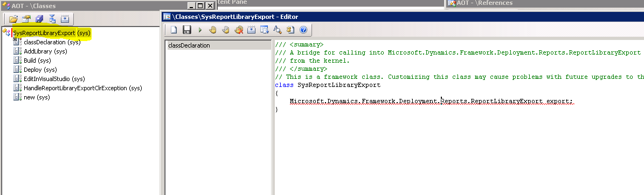Image resolution: width=644 pixels, height=195 pixels.
Task: Click the ReportLibraryExport export; declaration line
Action: click(431, 101)
